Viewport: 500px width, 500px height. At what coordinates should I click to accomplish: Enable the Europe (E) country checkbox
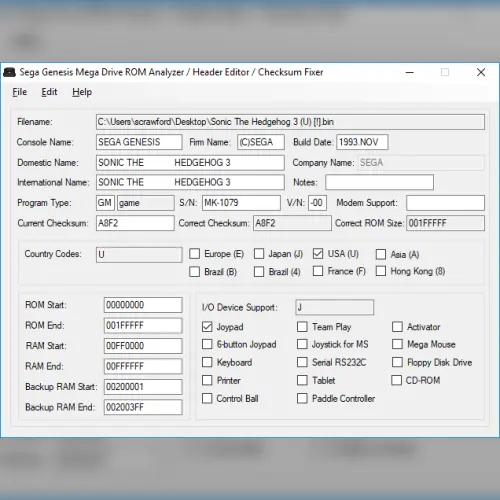[x=195, y=254]
